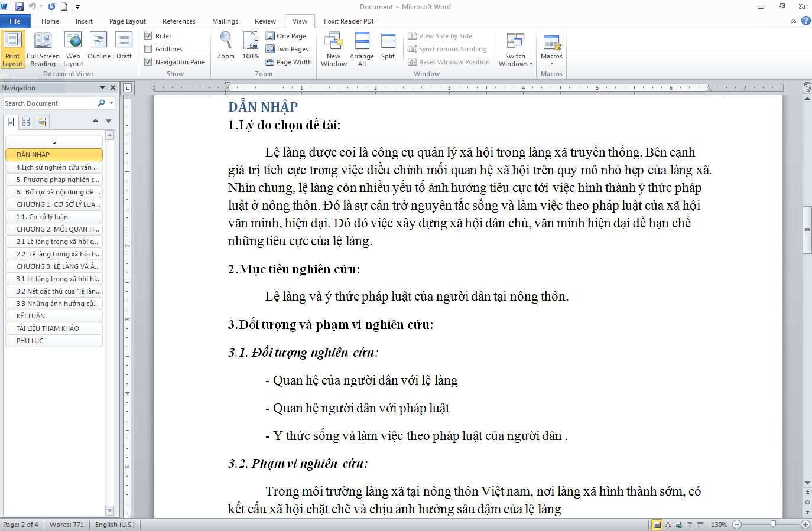Click the Search Document field

coord(50,103)
